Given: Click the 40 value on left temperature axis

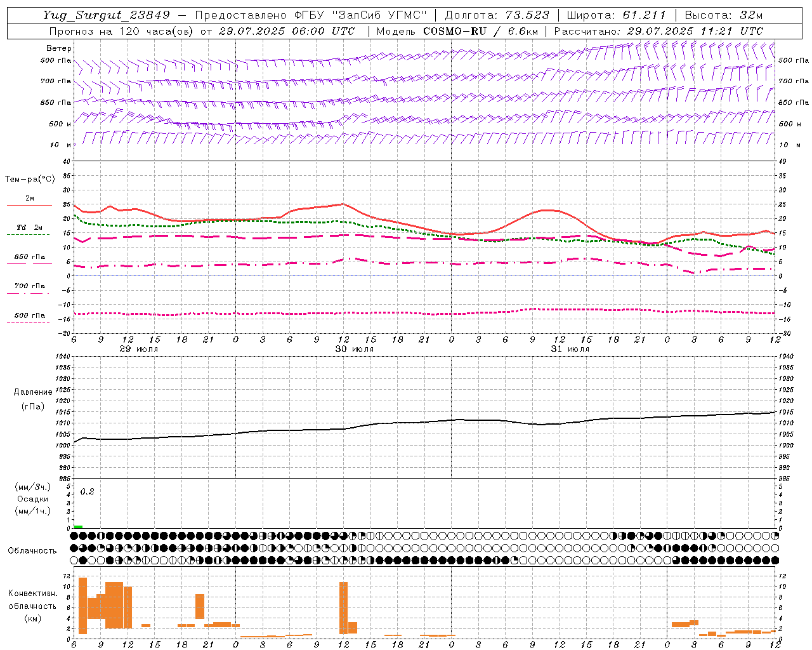Looking at the screenshot, I should [x=67, y=162].
